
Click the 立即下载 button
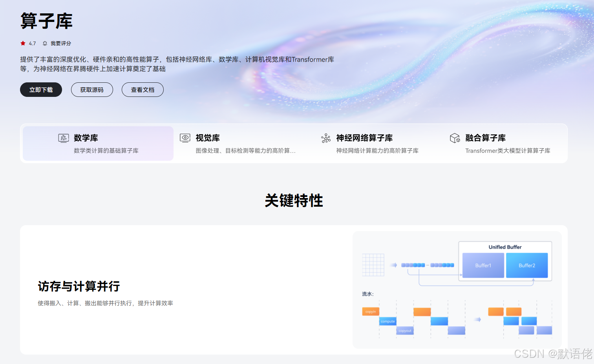point(41,89)
